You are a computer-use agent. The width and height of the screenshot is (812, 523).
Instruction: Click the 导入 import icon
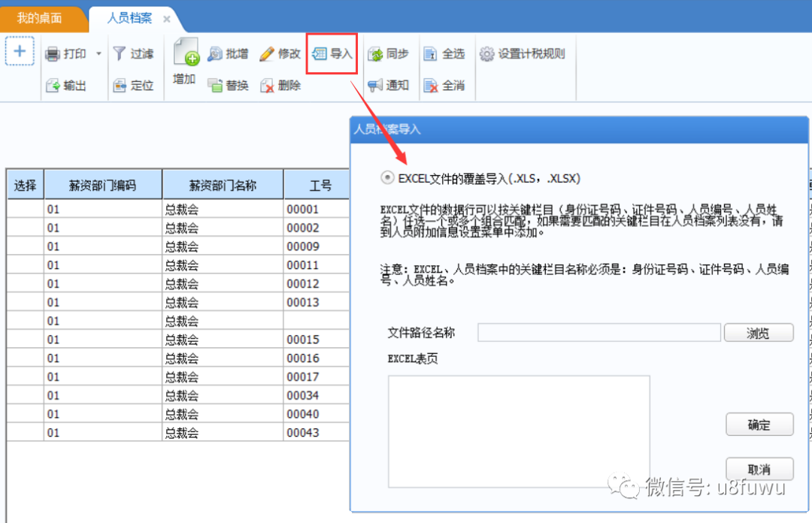331,53
